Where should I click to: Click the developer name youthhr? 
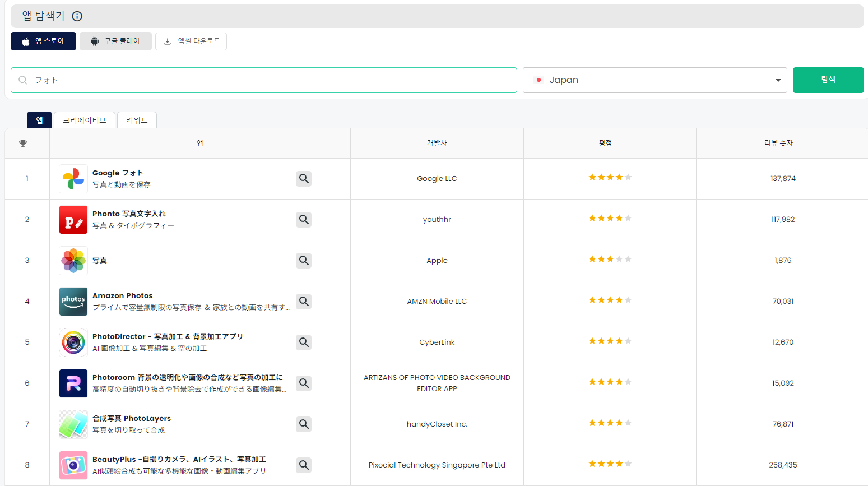[437, 220]
